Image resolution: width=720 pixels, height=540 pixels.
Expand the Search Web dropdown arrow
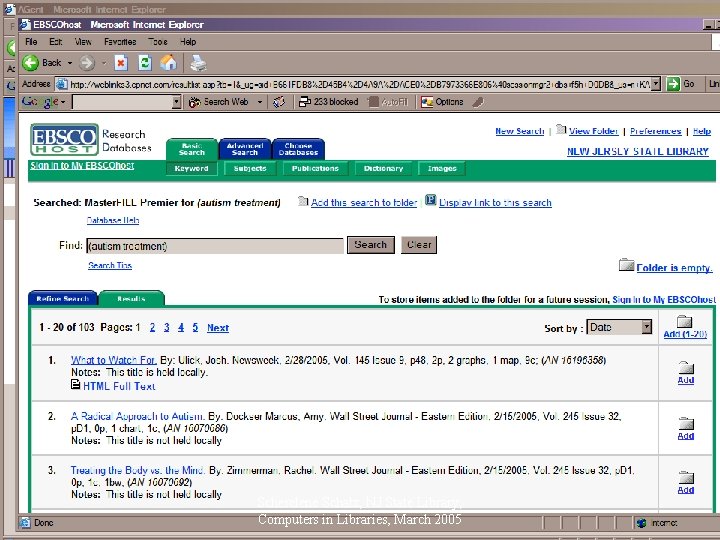259,102
